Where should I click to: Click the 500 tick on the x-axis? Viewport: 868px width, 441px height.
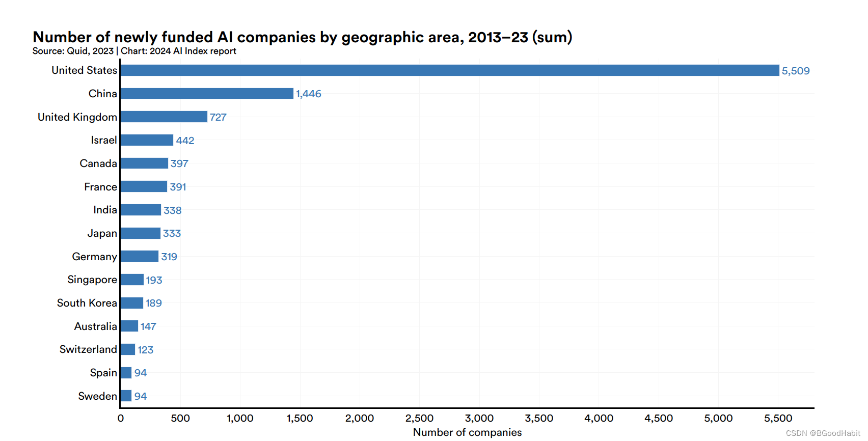[180, 418]
